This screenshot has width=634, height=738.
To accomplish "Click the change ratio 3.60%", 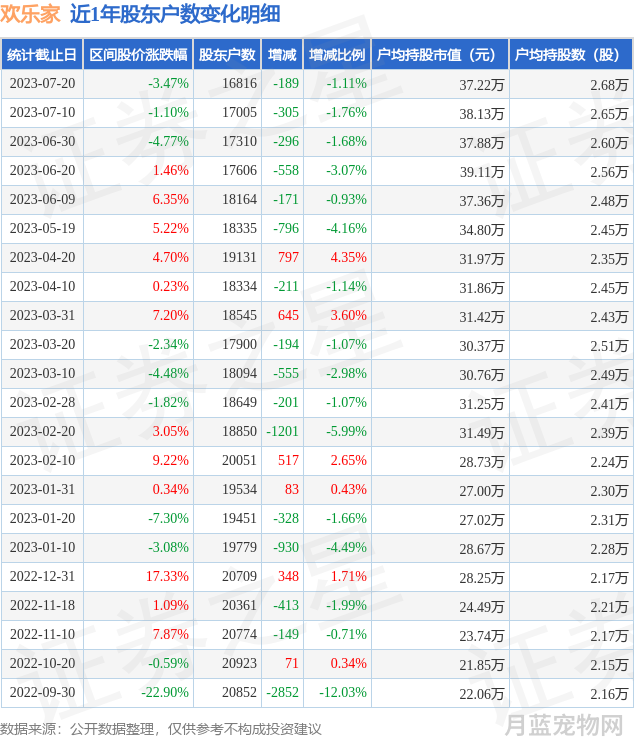I will 348,315.
